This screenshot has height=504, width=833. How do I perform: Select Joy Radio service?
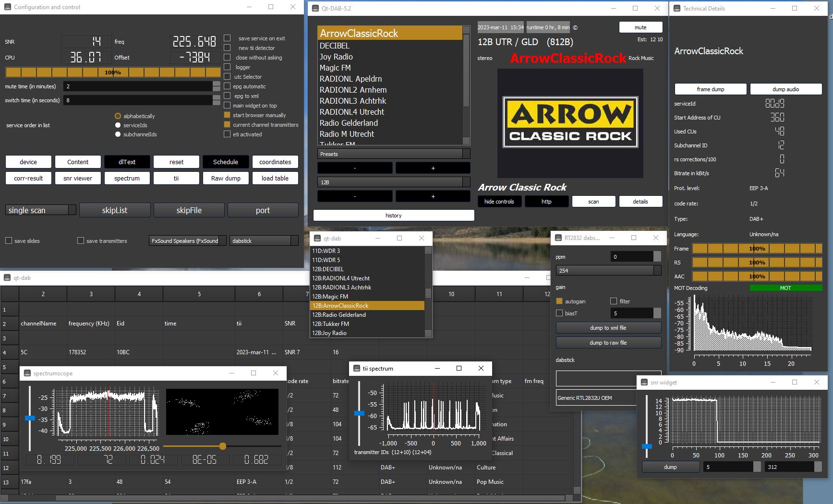tap(390, 57)
